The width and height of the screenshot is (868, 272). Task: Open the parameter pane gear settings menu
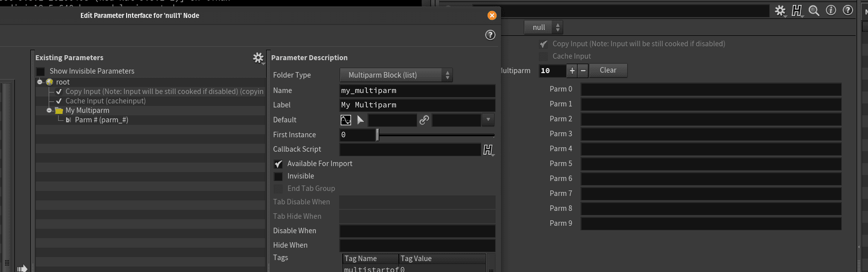pos(780,10)
